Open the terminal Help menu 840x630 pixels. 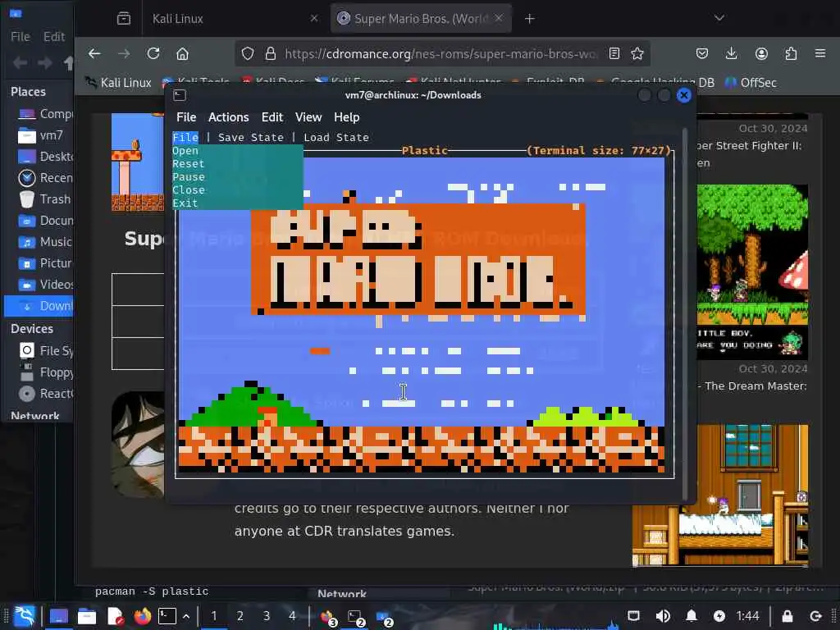click(x=347, y=116)
